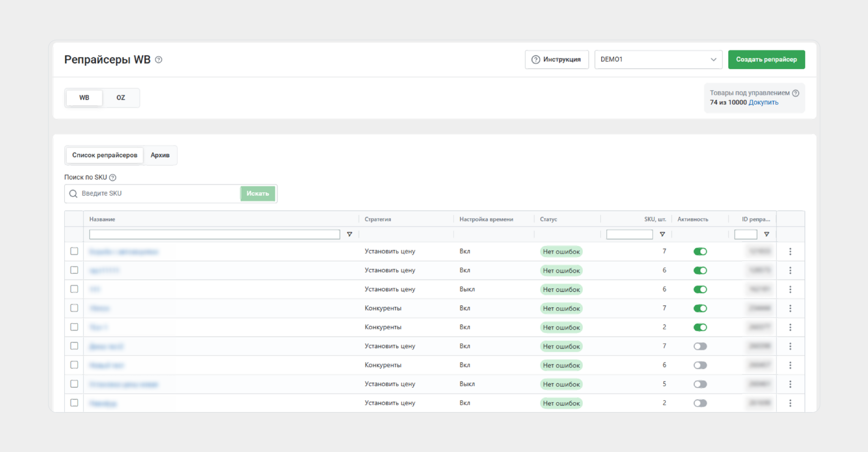Focus the Название column filter input
Image resolution: width=868 pixels, height=452 pixels.
point(215,234)
